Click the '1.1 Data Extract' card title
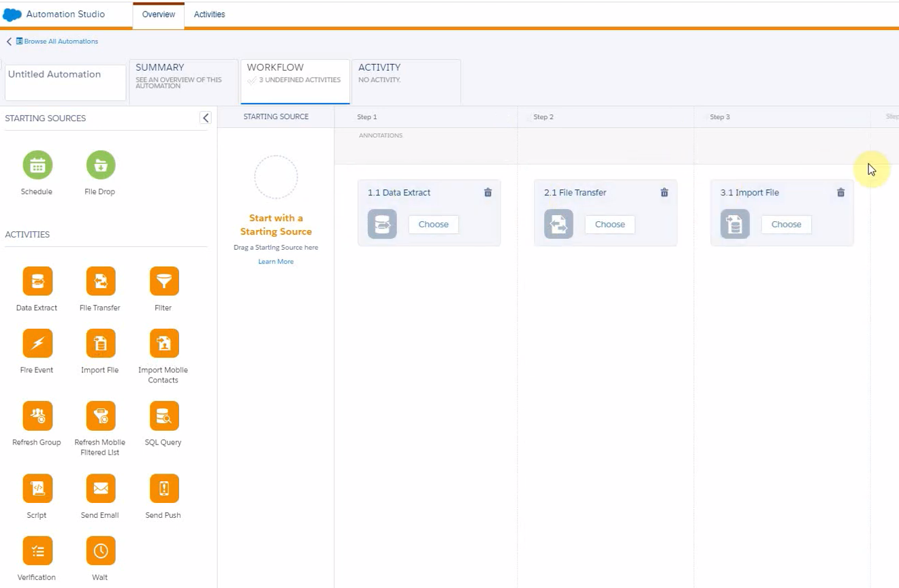The image size is (899, 588). (x=399, y=193)
